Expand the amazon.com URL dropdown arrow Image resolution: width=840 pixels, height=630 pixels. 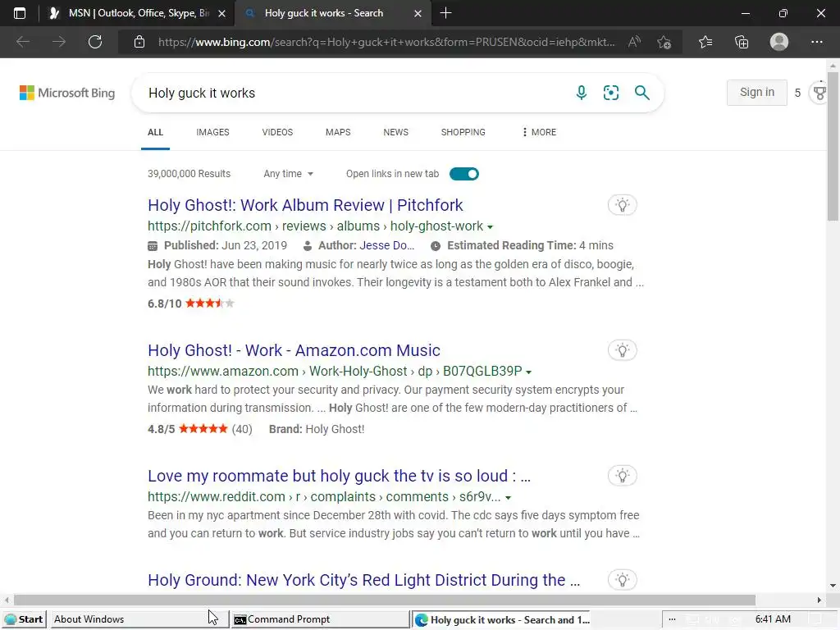pyautogui.click(x=529, y=372)
